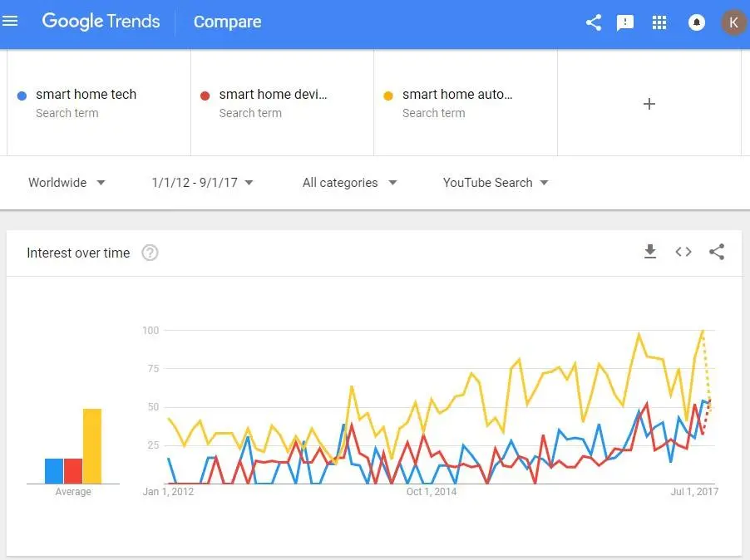The image size is (750, 560).
Task: Open the feedback icon in the header
Action: coord(625,22)
